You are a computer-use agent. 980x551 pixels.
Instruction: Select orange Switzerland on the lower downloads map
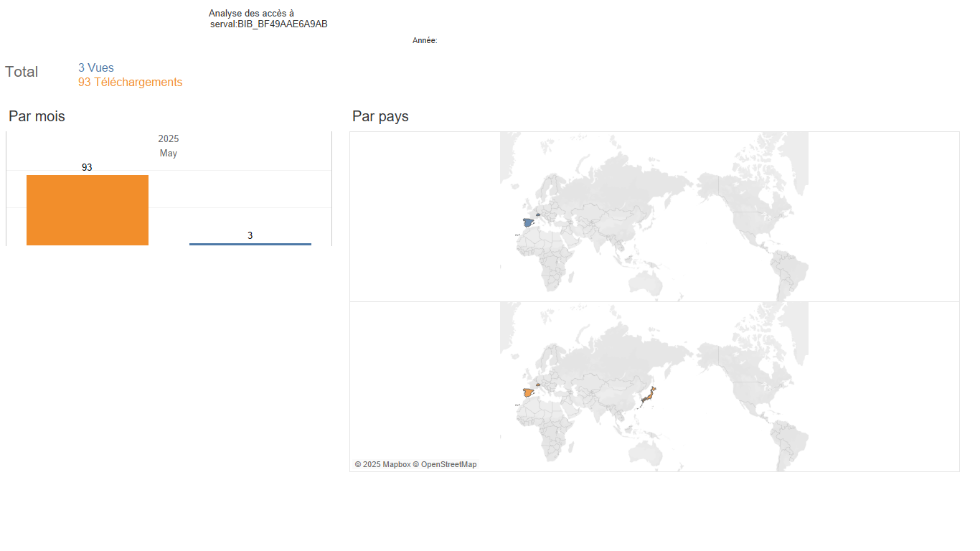[537, 384]
